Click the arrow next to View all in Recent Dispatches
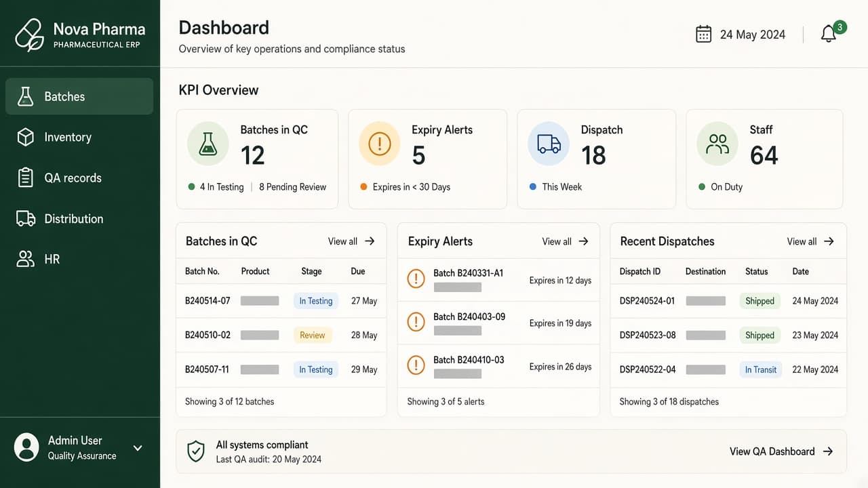 pyautogui.click(x=829, y=241)
